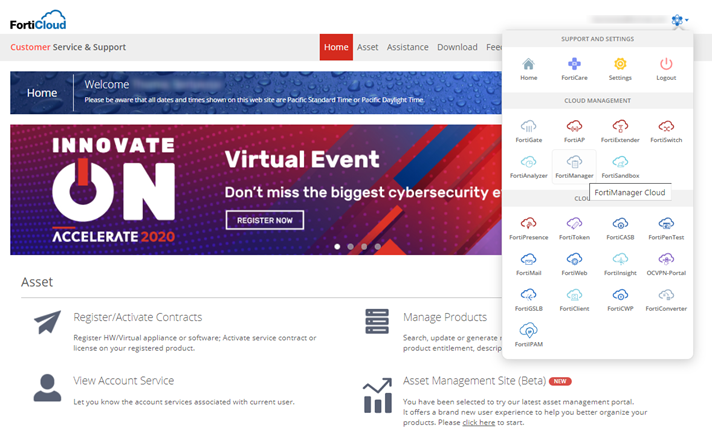
Task: Open the Download menu
Action: [x=457, y=47]
